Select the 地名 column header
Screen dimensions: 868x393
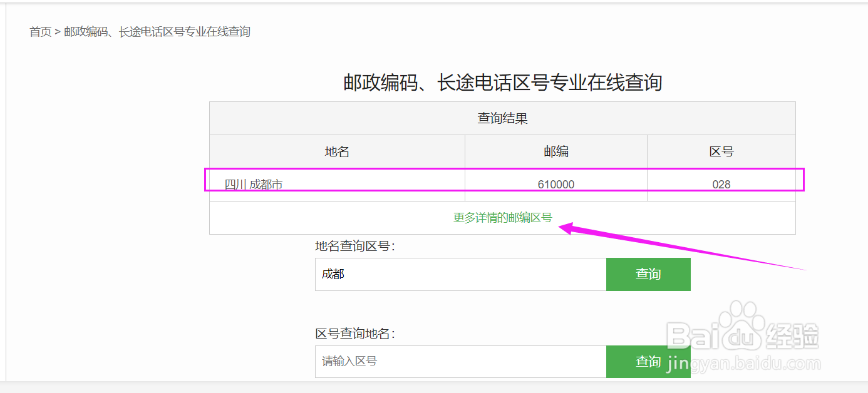(337, 151)
